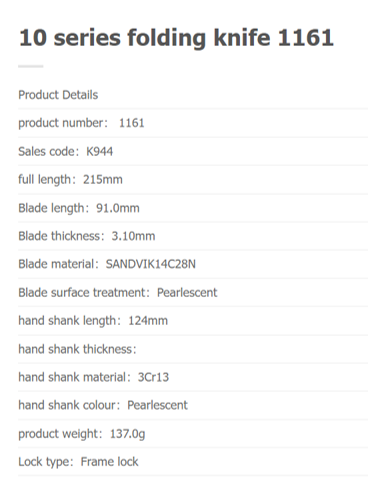
Task: Click the SANDVIK14C28N blade material value
Action: (x=151, y=264)
